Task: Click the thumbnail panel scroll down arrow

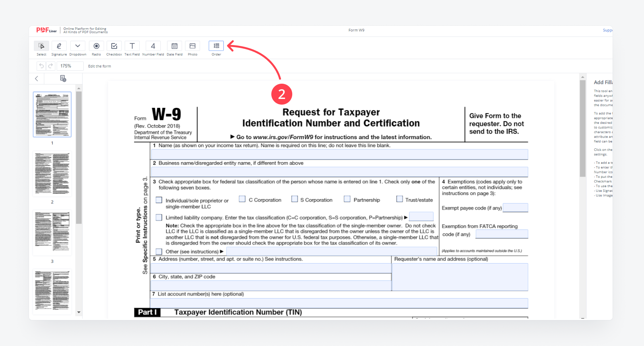Action: [79, 312]
